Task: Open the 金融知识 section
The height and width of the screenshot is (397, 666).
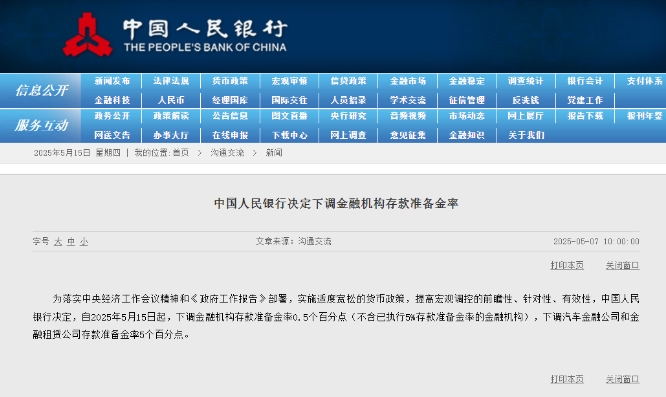Action: (467, 135)
